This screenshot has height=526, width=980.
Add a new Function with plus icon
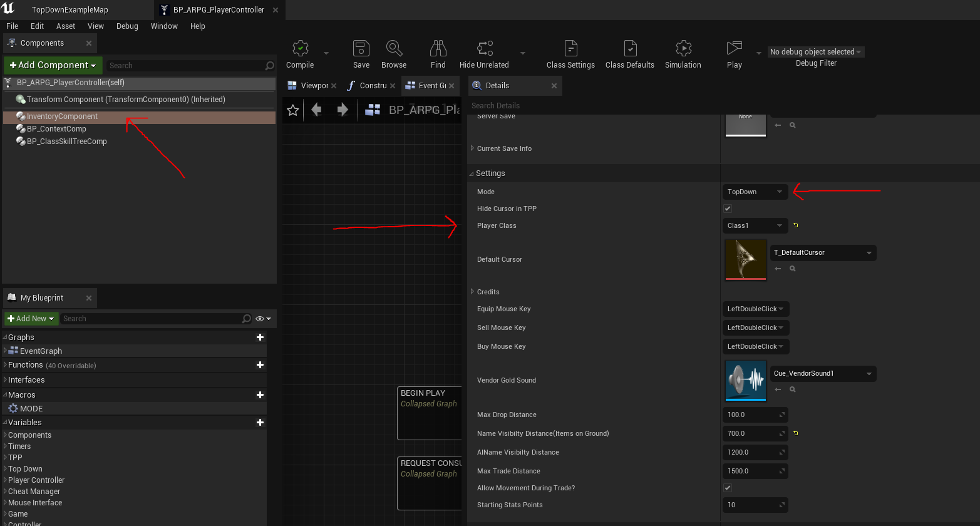[260, 365]
